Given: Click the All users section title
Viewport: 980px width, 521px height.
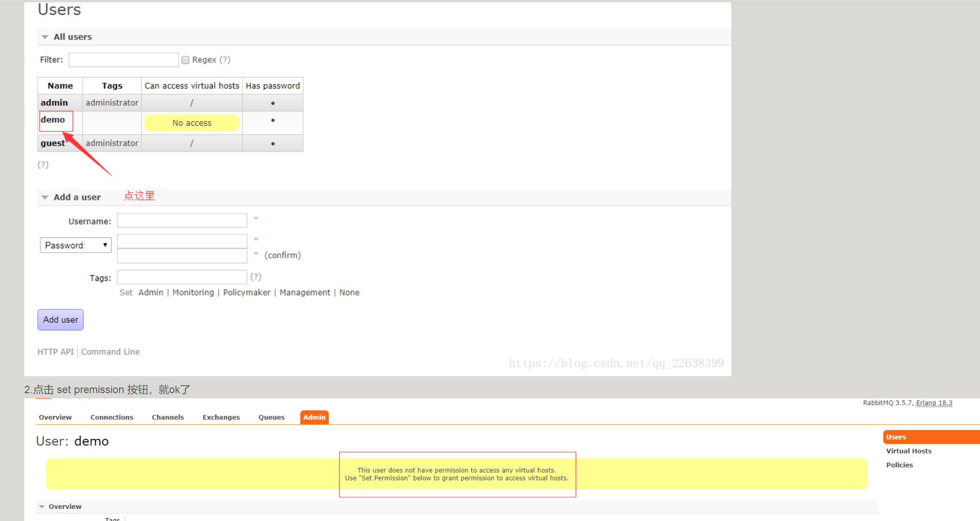Looking at the screenshot, I should [73, 37].
